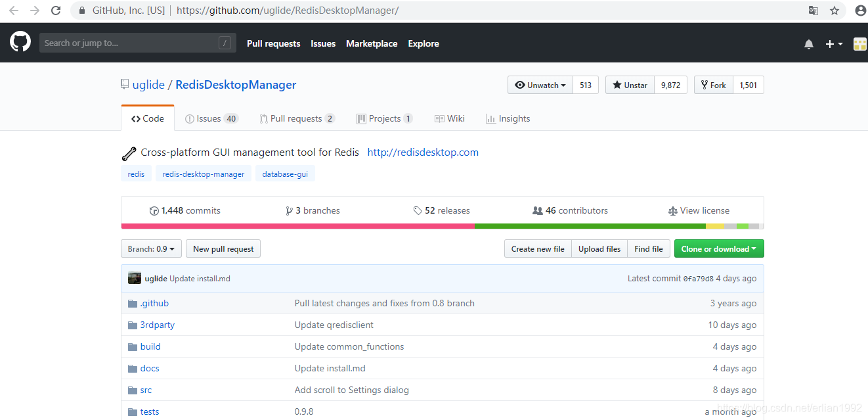Open Pull requests in top navigation
This screenshot has width=868, height=420.
coord(274,44)
